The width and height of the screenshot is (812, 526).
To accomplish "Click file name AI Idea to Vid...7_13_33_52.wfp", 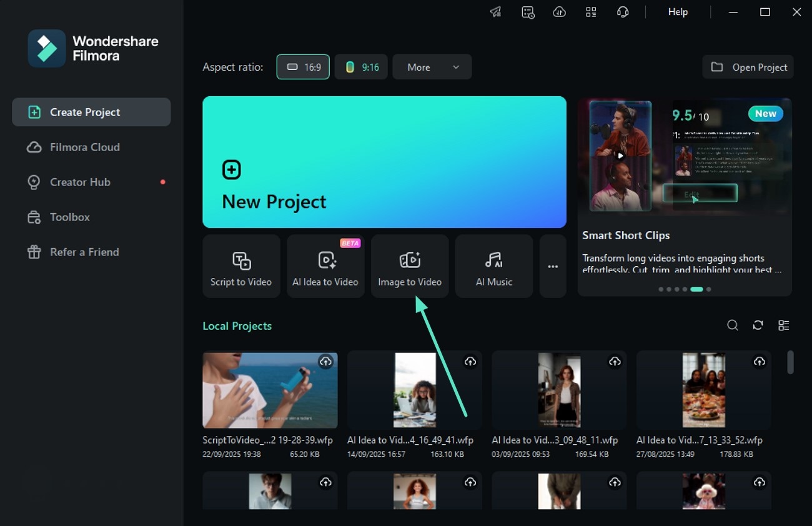I will (x=700, y=440).
